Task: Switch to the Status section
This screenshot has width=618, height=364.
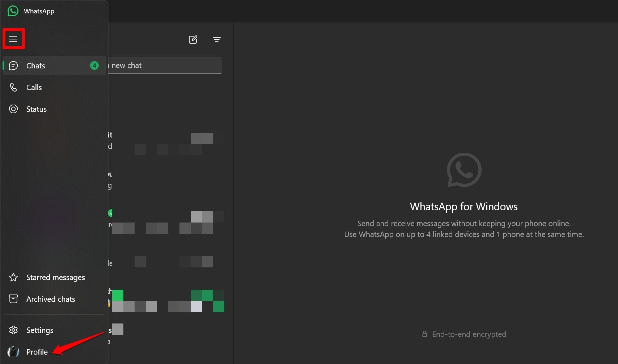Action: pos(36,109)
